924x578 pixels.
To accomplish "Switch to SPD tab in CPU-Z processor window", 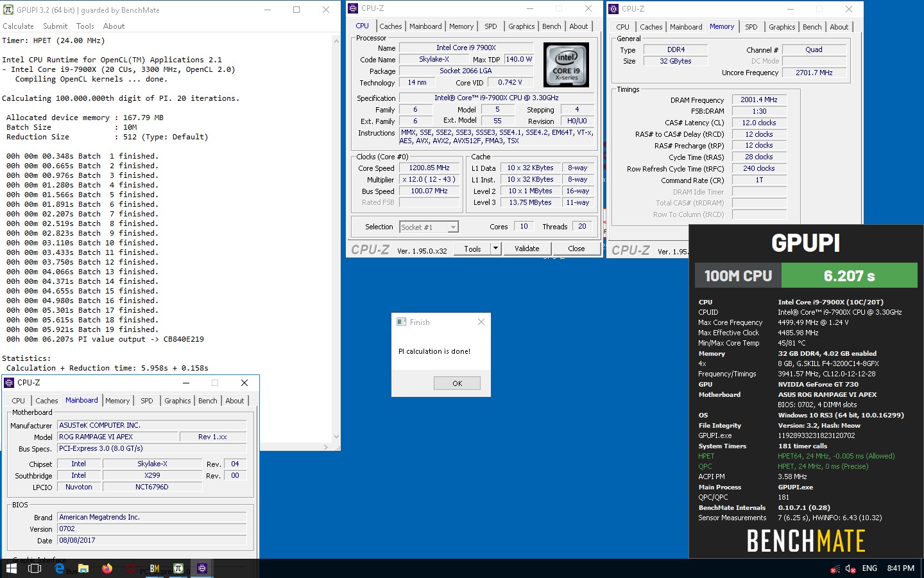I will (x=491, y=26).
